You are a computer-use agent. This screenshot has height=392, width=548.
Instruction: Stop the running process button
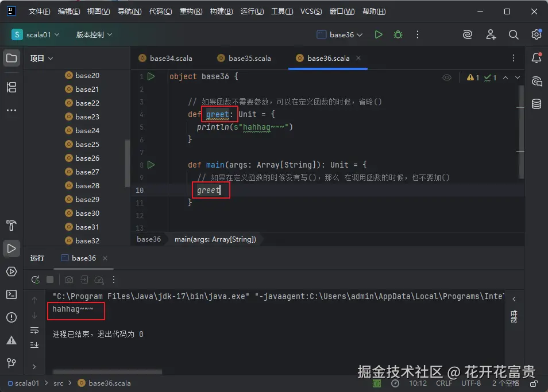tap(50, 280)
